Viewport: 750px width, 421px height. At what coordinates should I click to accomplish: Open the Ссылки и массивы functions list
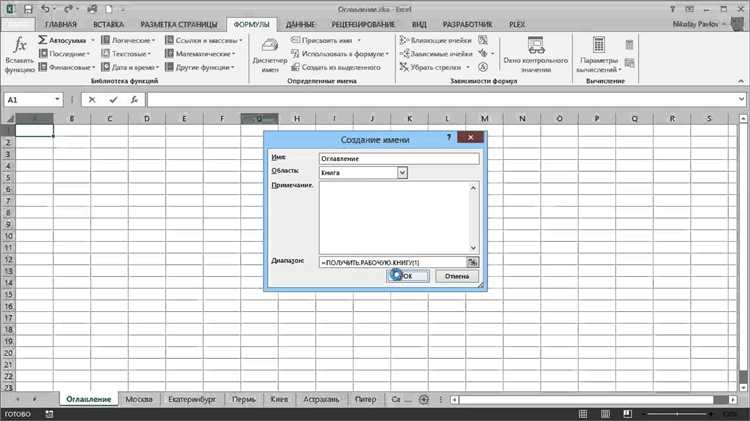pyautogui.click(x=204, y=40)
